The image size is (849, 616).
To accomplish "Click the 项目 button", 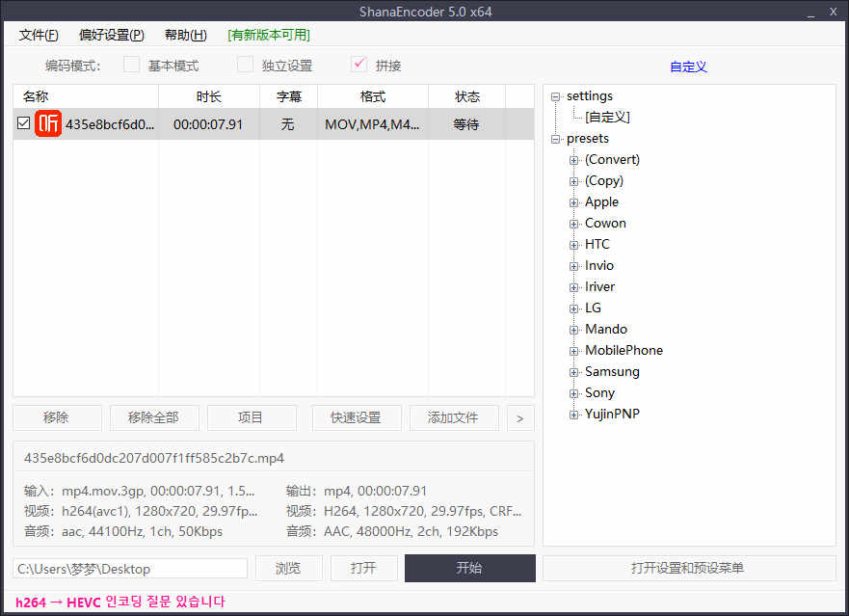I will click(x=252, y=417).
